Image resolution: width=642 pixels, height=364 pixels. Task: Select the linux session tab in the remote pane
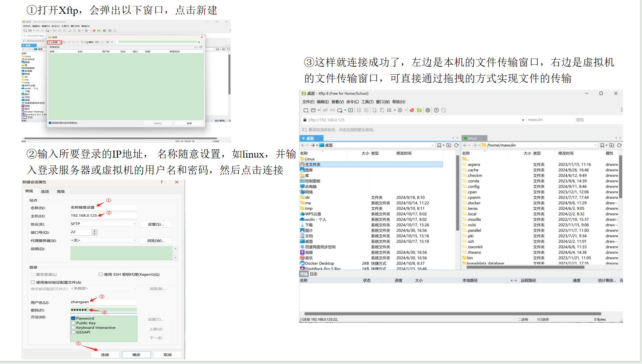click(x=474, y=138)
